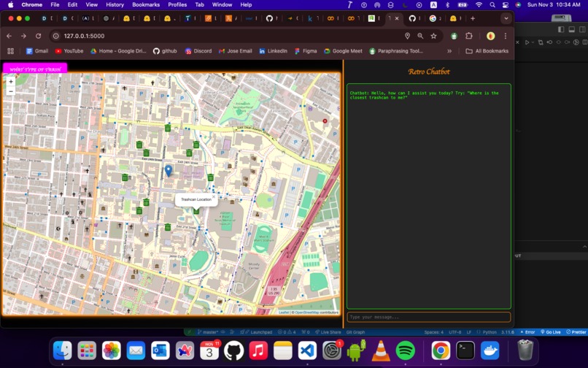Open the Bookmarks menu
This screenshot has height=368, width=588.
click(x=146, y=5)
